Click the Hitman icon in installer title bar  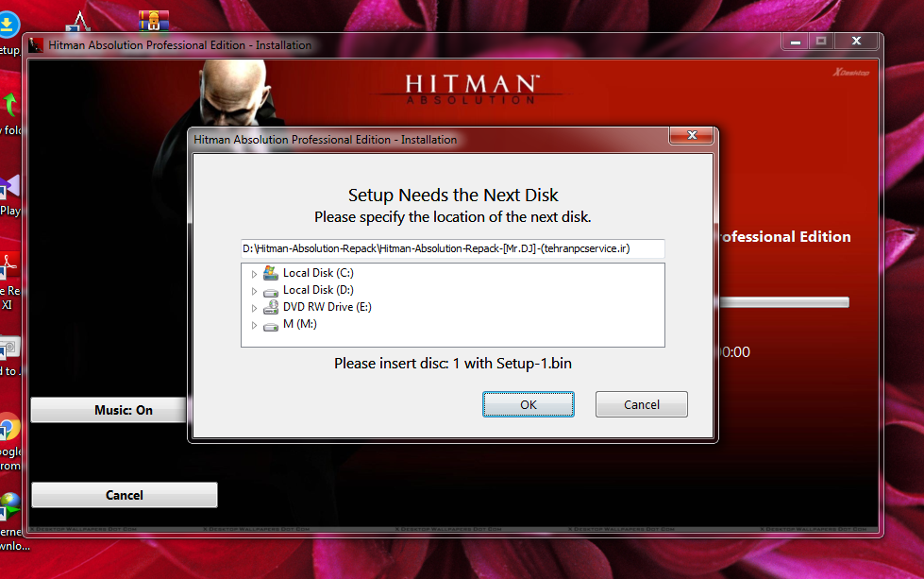(36, 44)
